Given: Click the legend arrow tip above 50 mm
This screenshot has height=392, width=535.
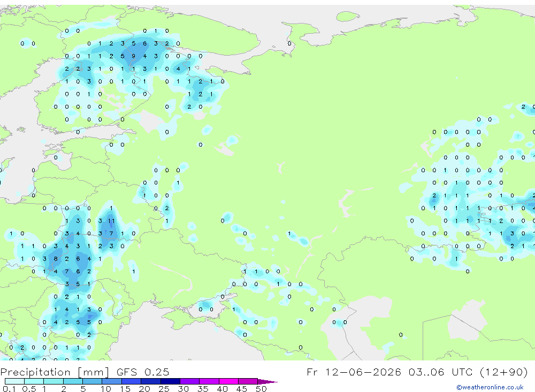Looking at the screenshot, I should [x=268, y=382].
